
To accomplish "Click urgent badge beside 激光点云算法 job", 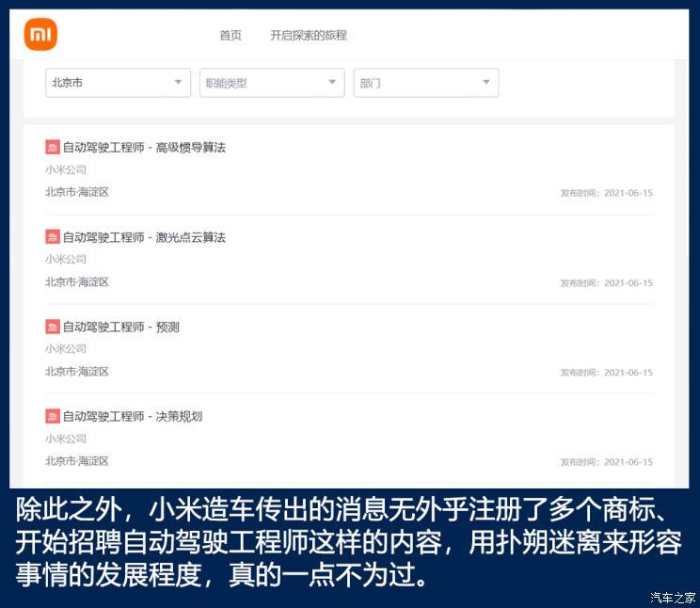I will pyautogui.click(x=53, y=237).
